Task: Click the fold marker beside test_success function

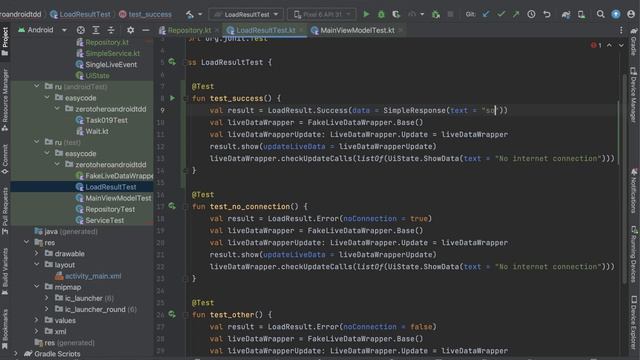Action: tap(185, 98)
